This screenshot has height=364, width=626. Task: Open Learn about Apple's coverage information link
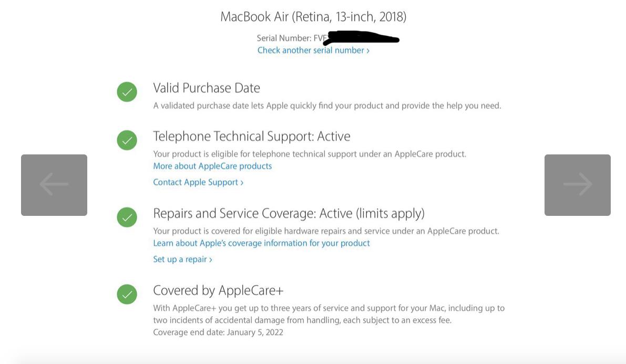tap(262, 243)
